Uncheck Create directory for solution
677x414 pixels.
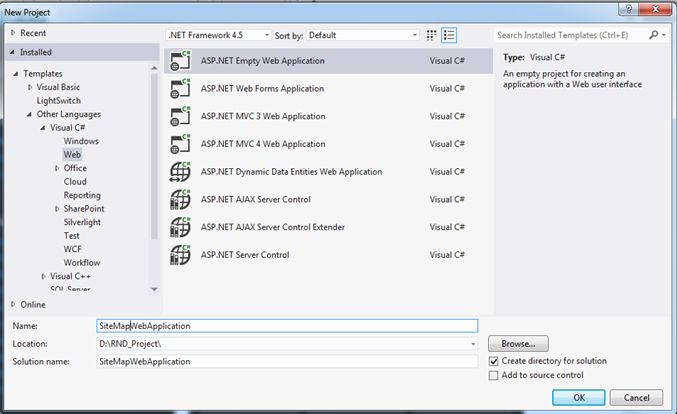[494, 361]
